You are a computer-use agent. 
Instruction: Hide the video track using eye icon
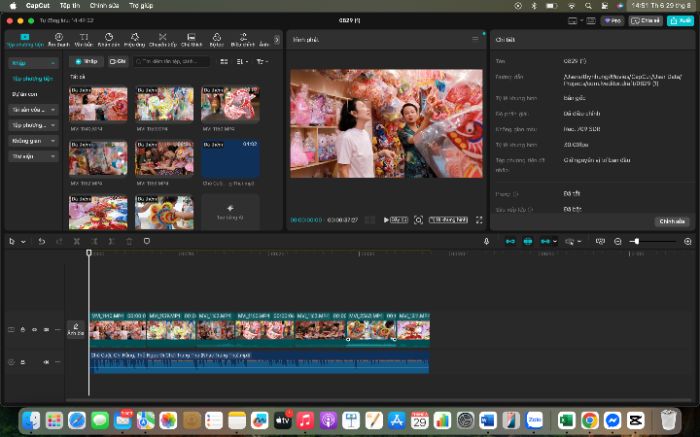(34, 329)
